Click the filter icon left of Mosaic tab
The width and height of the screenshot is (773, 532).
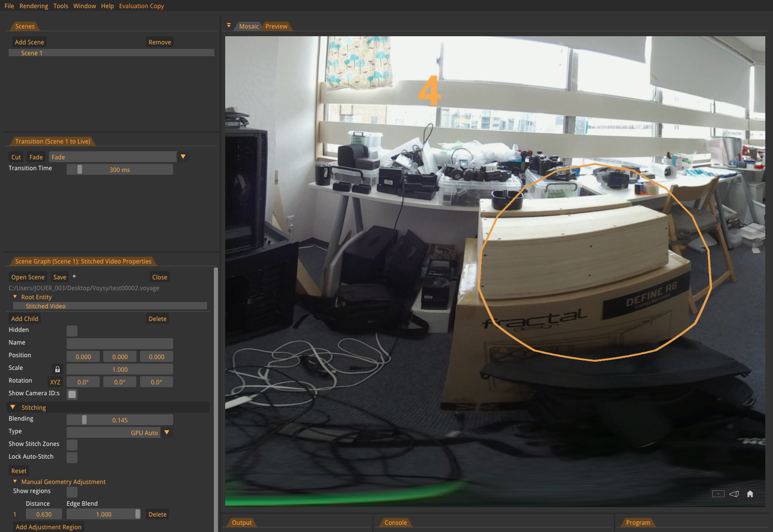pyautogui.click(x=229, y=25)
